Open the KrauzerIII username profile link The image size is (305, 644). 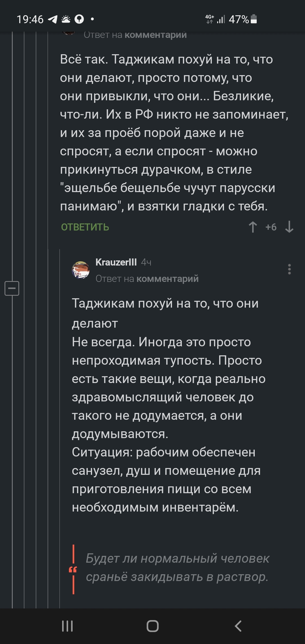[x=116, y=262]
